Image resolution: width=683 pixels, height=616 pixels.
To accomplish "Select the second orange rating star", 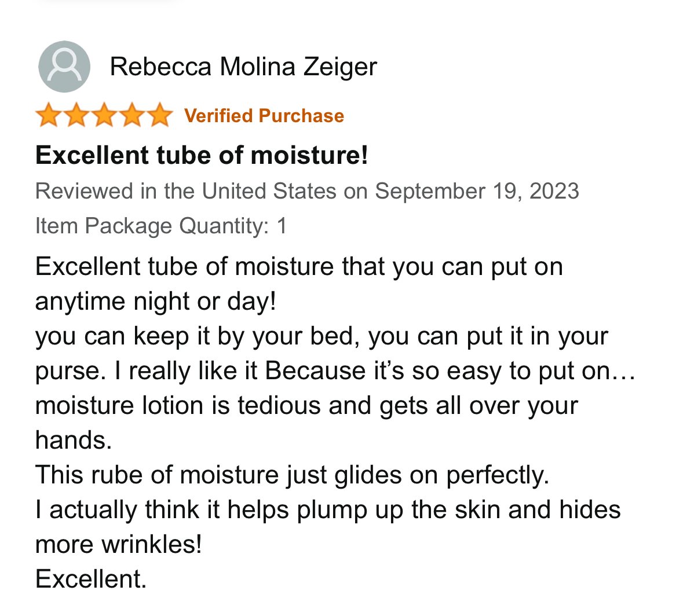I will (76, 115).
